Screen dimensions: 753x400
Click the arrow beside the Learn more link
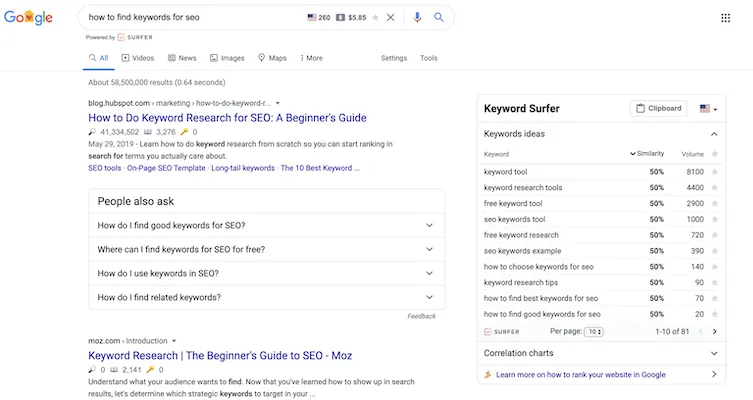[714, 375]
